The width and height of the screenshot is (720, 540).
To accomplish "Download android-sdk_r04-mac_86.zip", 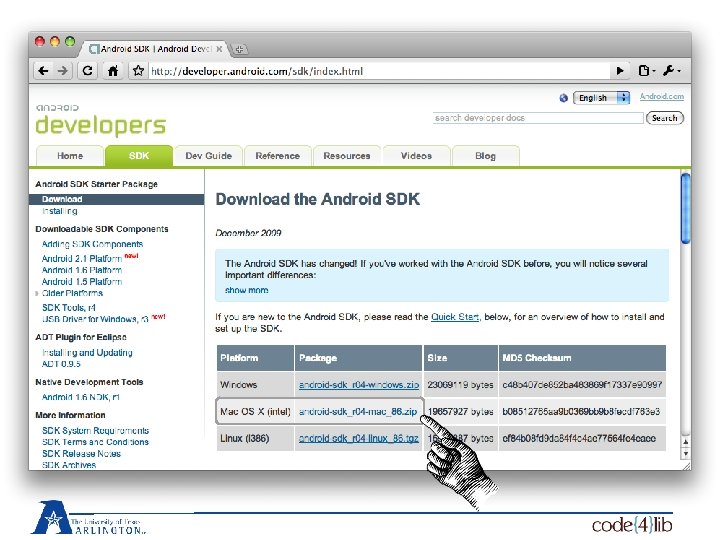I will click(358, 411).
